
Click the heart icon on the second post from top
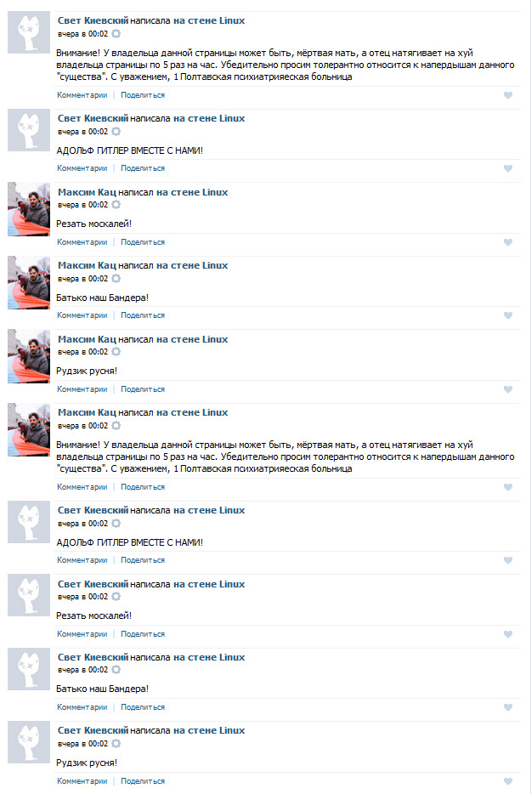click(x=507, y=168)
